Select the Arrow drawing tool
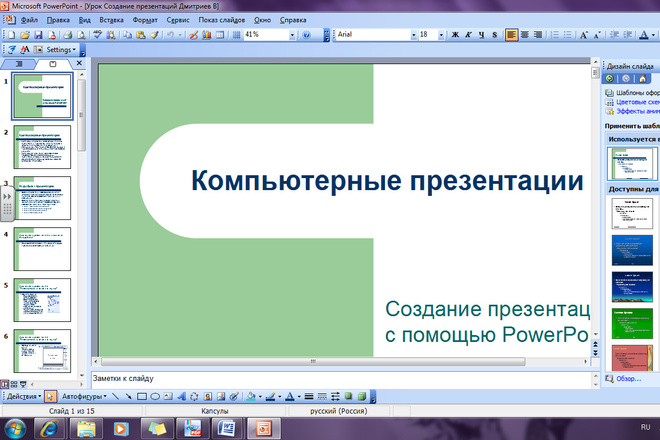This screenshot has height=440, width=660. click(x=128, y=396)
